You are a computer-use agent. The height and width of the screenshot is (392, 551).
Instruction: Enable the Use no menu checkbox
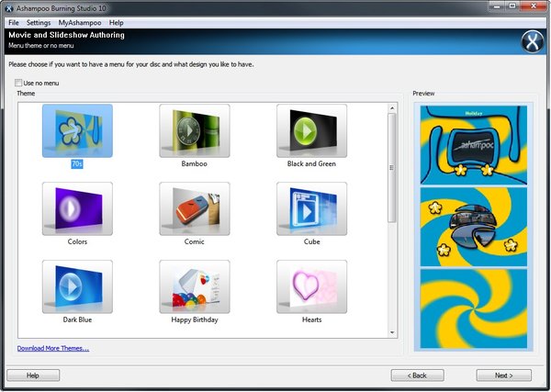18,84
